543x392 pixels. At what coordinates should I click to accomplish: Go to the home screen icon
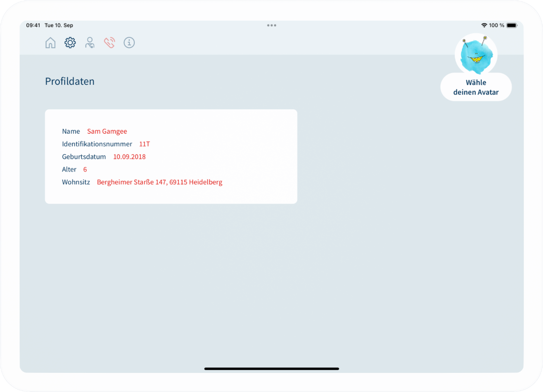pyautogui.click(x=50, y=43)
